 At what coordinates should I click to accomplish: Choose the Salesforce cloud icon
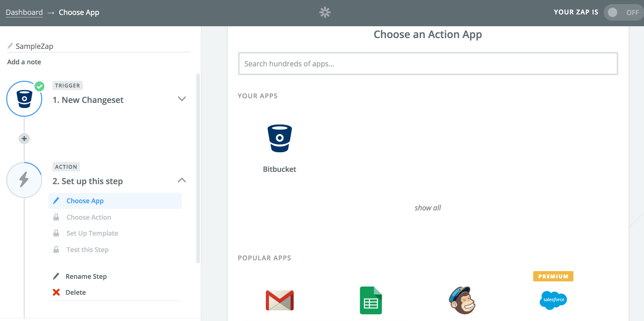(553, 300)
